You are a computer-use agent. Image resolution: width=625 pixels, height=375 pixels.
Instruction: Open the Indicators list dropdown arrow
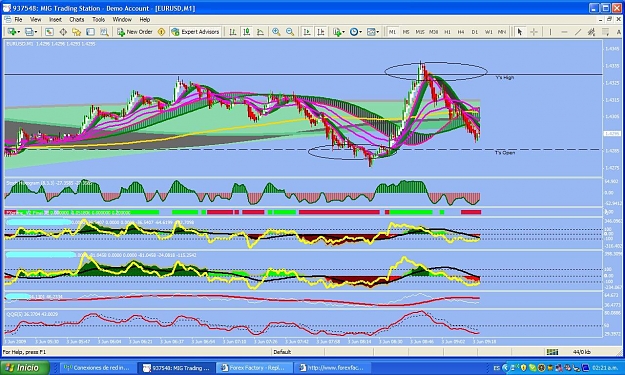coord(343,32)
